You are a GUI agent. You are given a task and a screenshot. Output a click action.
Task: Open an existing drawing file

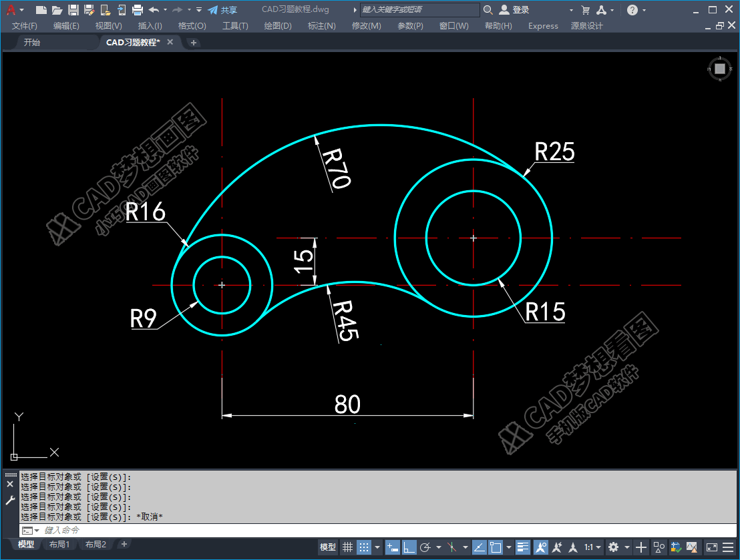tap(57, 9)
